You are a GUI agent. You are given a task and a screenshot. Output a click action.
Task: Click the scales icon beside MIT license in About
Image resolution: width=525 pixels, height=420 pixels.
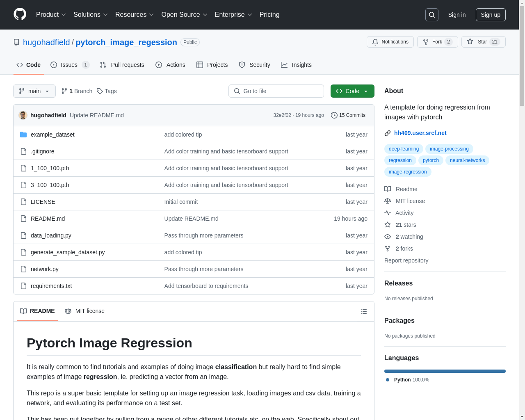(x=388, y=201)
